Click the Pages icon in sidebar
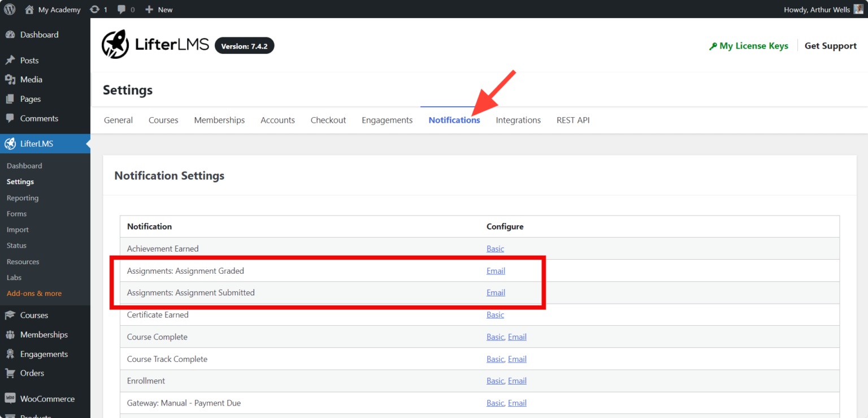 10,99
